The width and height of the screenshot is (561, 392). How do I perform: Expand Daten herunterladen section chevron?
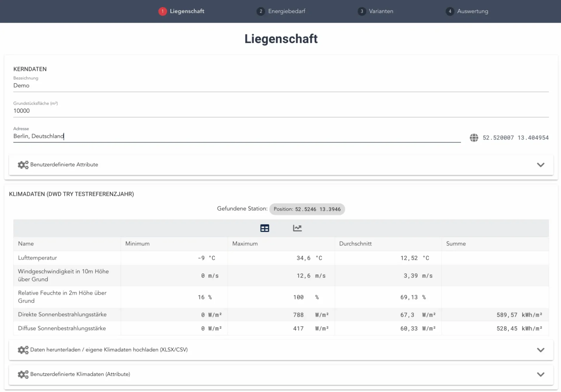pyautogui.click(x=541, y=350)
